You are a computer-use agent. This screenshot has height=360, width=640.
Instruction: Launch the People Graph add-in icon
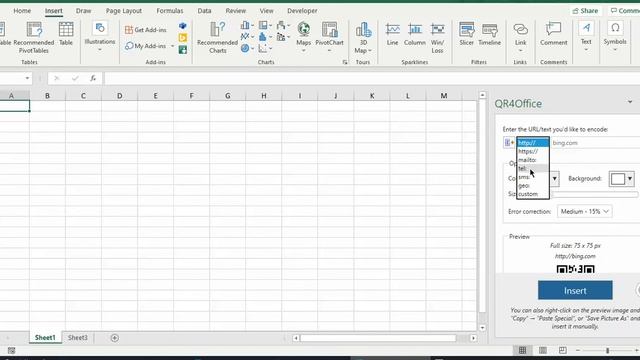coord(182,50)
